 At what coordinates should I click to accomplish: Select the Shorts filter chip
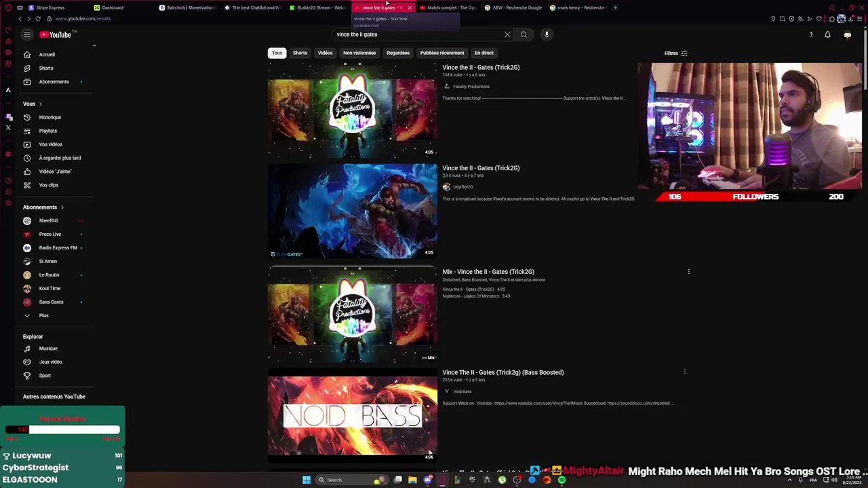(x=300, y=53)
